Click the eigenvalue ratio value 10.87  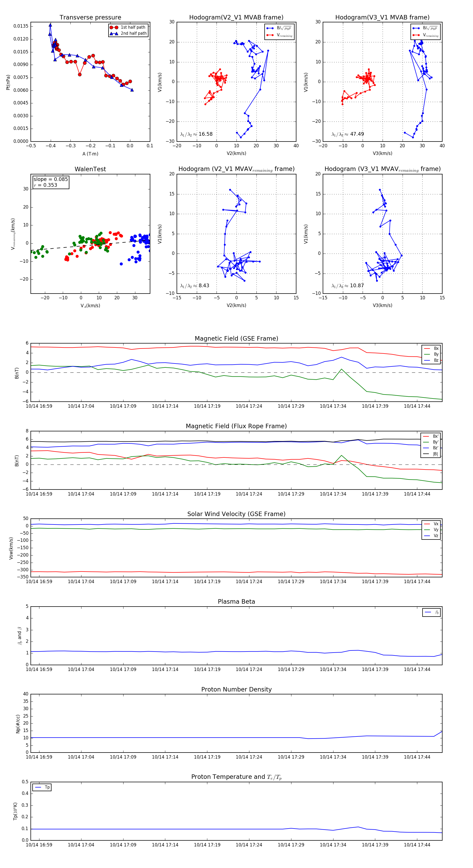coord(357,286)
